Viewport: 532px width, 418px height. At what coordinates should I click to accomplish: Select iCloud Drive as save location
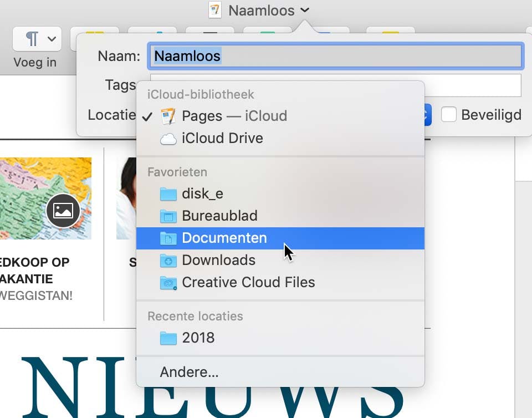[x=222, y=138]
